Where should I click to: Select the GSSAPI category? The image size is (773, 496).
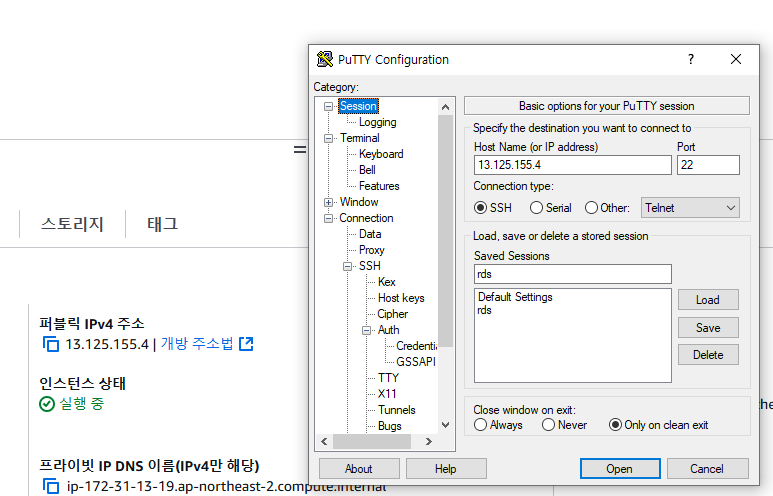pos(416,361)
